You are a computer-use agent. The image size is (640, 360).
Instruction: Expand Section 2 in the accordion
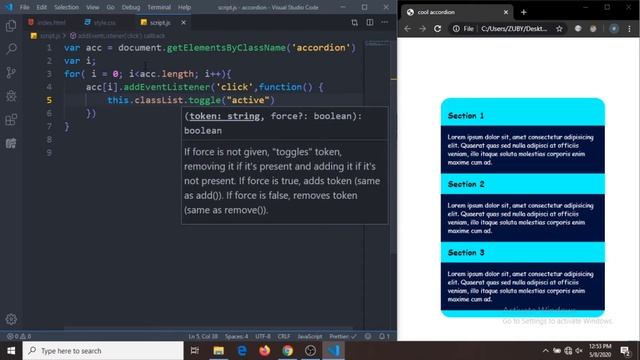coord(522,184)
